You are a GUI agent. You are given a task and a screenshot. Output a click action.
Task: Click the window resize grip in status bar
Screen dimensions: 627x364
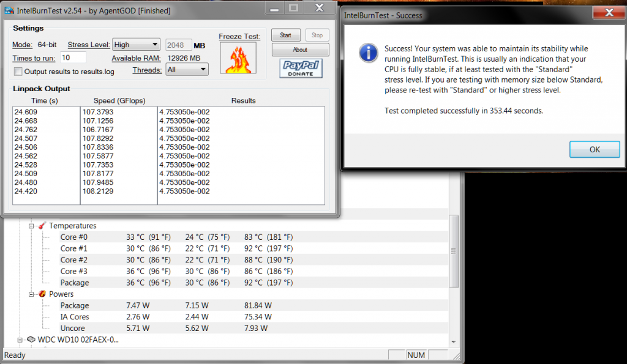tap(456, 355)
